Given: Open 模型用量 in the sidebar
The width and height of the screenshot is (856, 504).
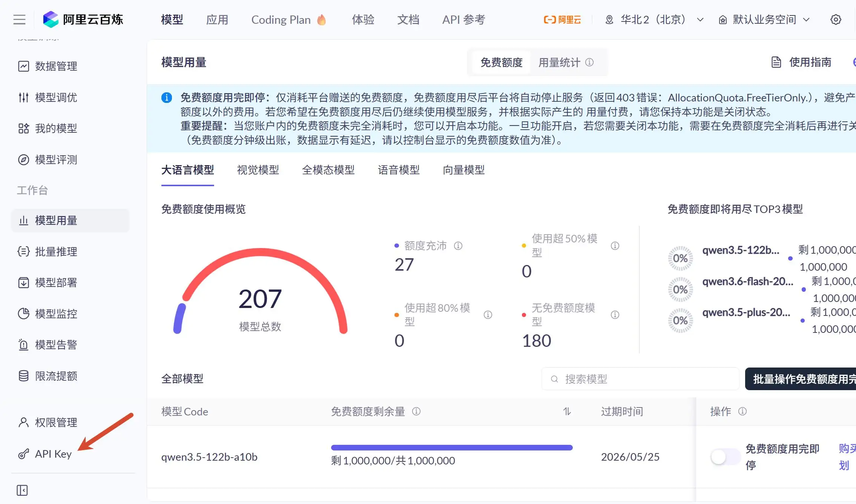Looking at the screenshot, I should coord(70,221).
